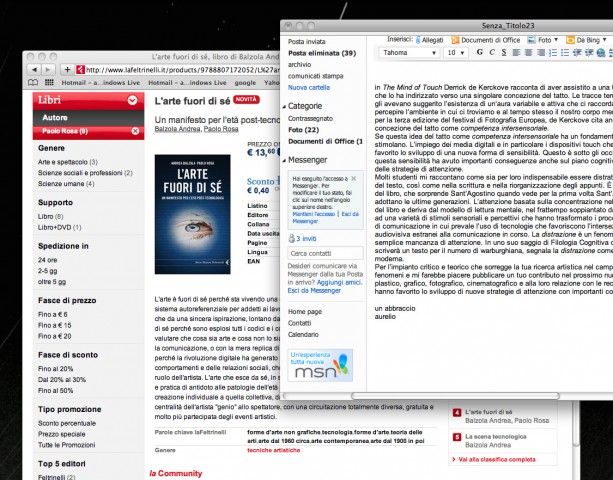
Task: Click the L'arte fuori di sé book cover
Action: pos(192,214)
